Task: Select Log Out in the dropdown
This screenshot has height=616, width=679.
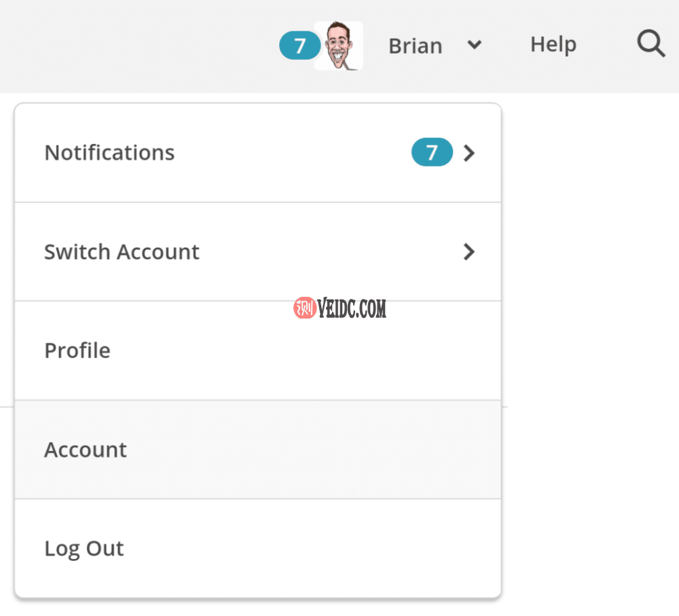Action: pos(84,549)
